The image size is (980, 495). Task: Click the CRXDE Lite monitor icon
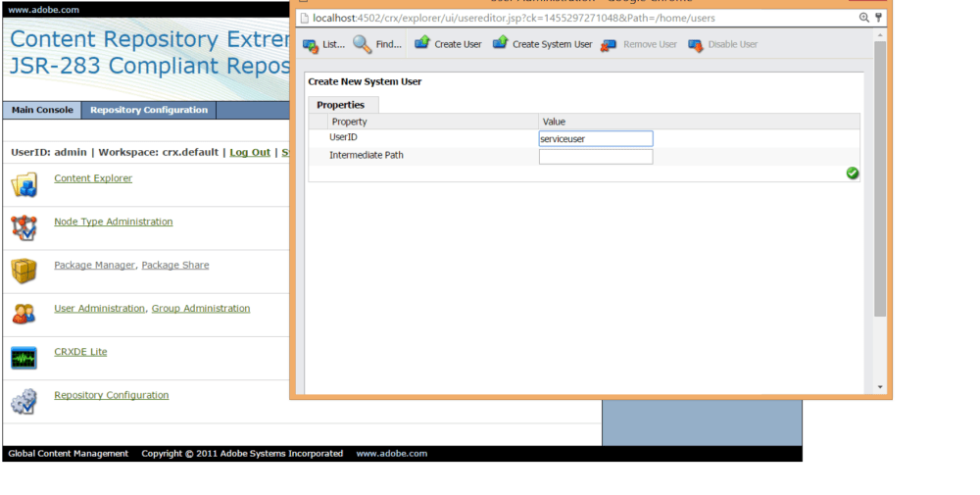(24, 358)
